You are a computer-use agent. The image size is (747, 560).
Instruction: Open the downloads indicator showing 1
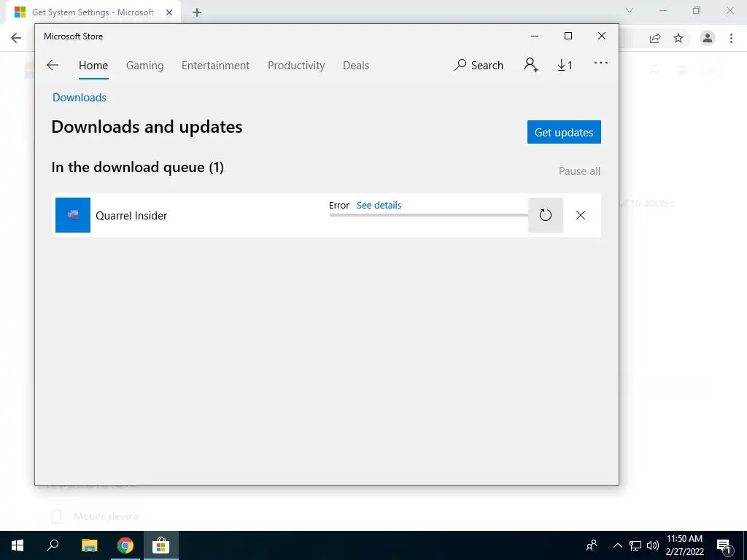(x=565, y=65)
